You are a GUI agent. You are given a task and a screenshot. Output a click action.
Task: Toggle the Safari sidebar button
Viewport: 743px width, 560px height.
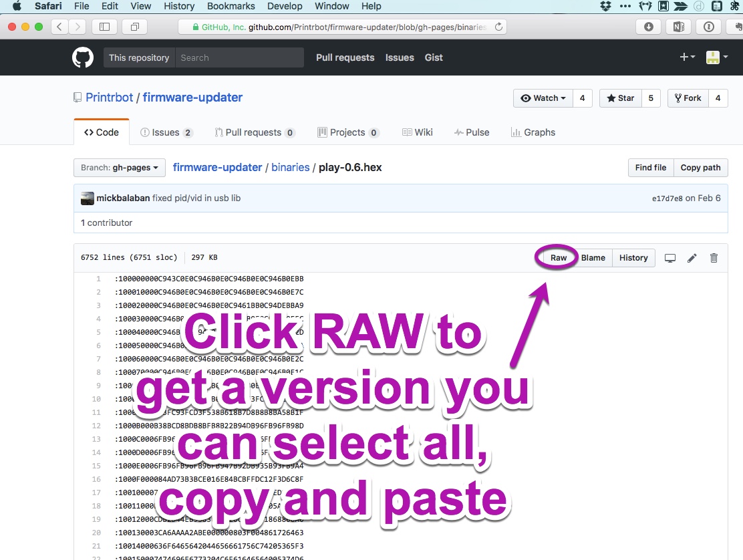click(104, 27)
